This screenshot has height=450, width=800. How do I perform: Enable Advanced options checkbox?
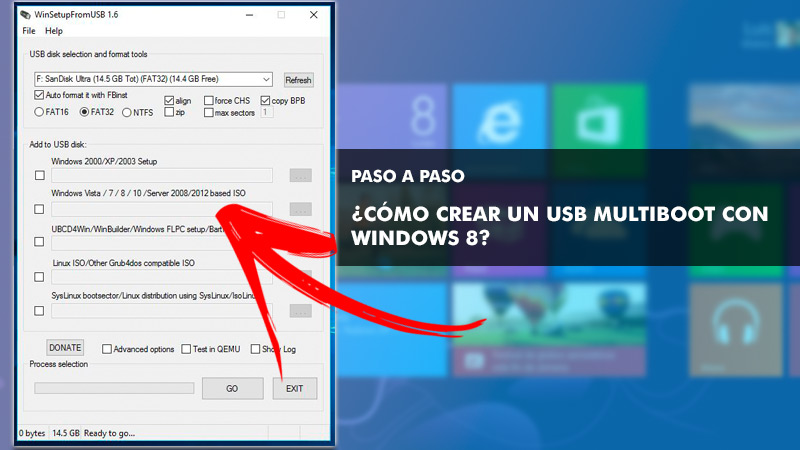click(x=107, y=349)
